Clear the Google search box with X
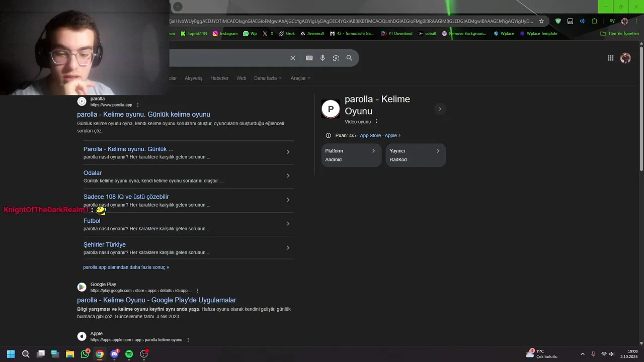 click(293, 58)
